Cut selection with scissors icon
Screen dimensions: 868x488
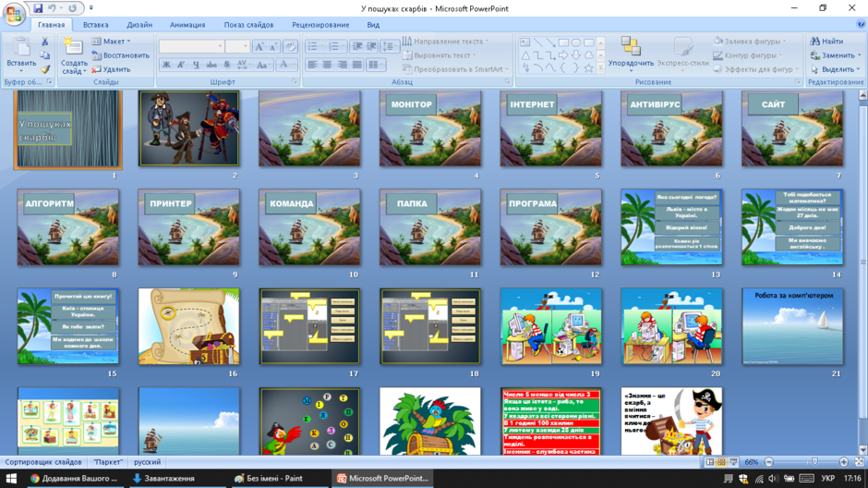[45, 42]
